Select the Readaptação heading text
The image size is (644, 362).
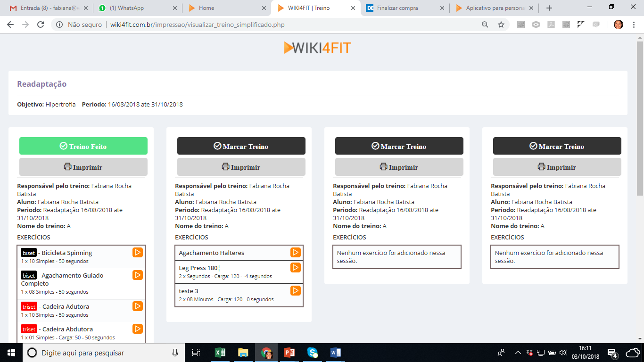[42, 84]
